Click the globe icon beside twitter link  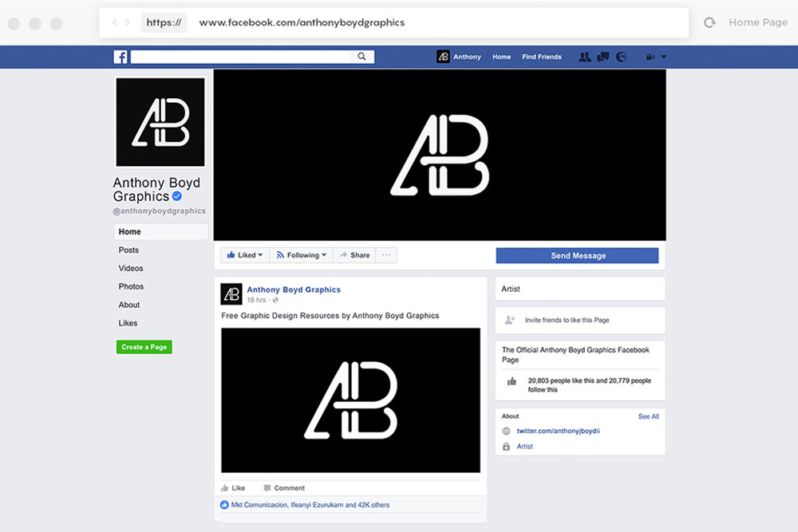507,432
